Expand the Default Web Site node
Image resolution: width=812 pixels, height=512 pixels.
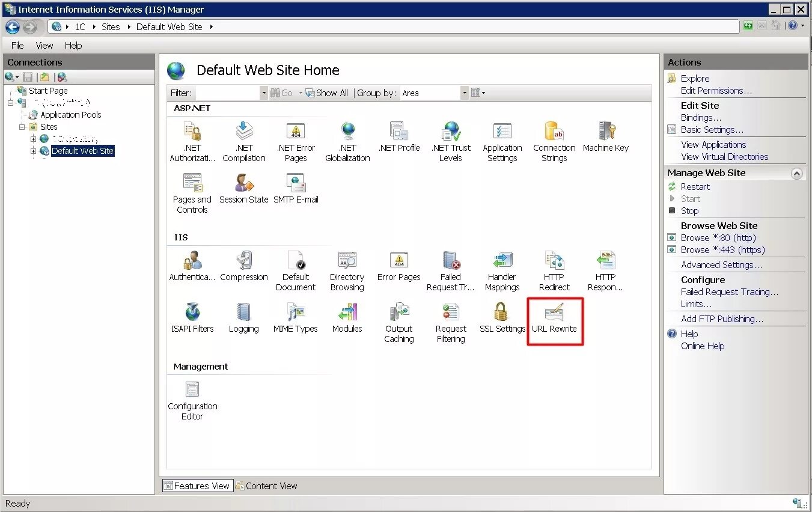pyautogui.click(x=34, y=151)
